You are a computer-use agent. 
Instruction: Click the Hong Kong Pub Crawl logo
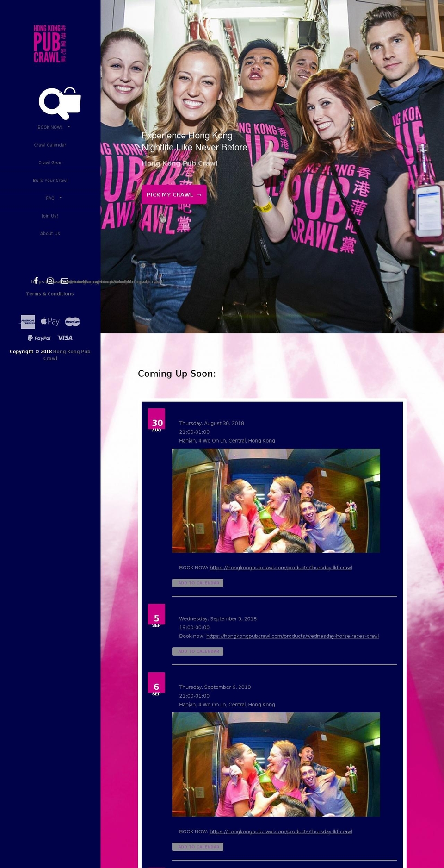(x=50, y=44)
